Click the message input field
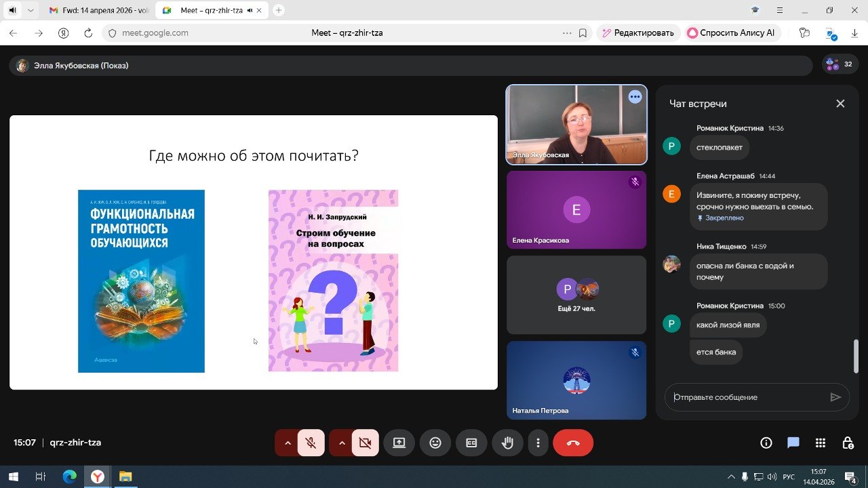This screenshot has height=488, width=868. pos(746,397)
